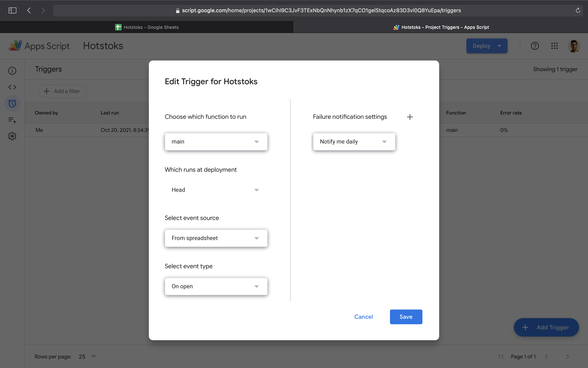Reload the page with refresh icon
Screen dimensions: 588x368
[578, 10]
